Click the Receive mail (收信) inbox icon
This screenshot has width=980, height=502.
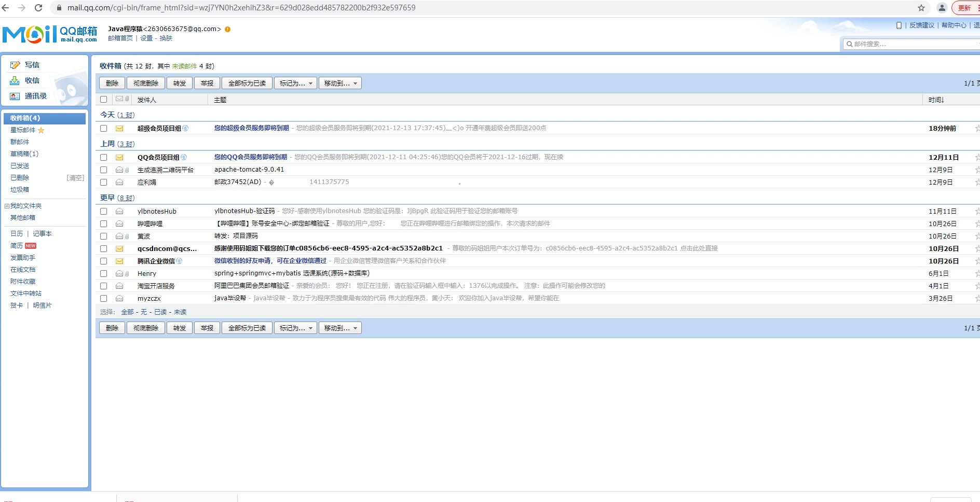pyautogui.click(x=15, y=81)
